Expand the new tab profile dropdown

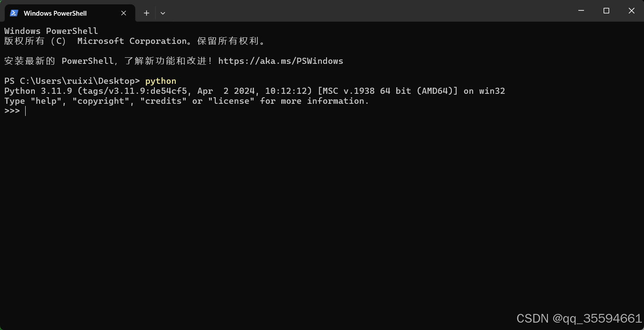[163, 13]
